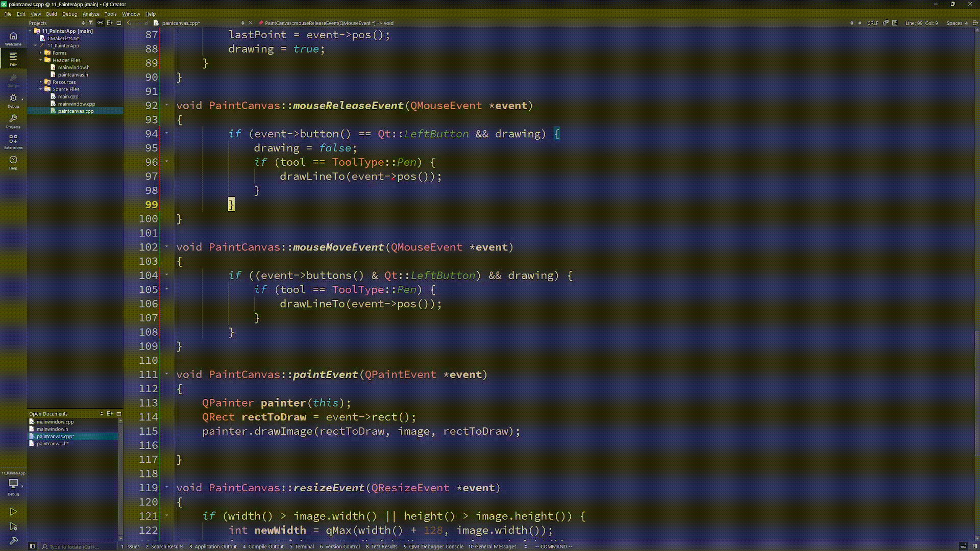Click the Spaces: 4 indentation indicator

[x=958, y=23]
